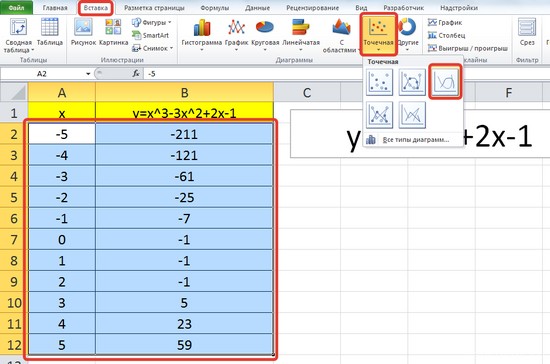550x364 pixels.
Task: Open the Данные tab
Action: (x=257, y=7)
